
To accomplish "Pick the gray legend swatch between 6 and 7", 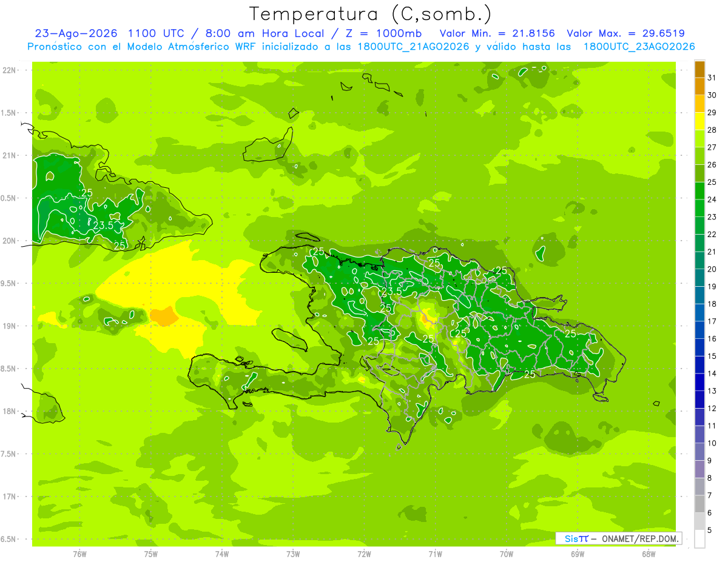I will point(699,504).
